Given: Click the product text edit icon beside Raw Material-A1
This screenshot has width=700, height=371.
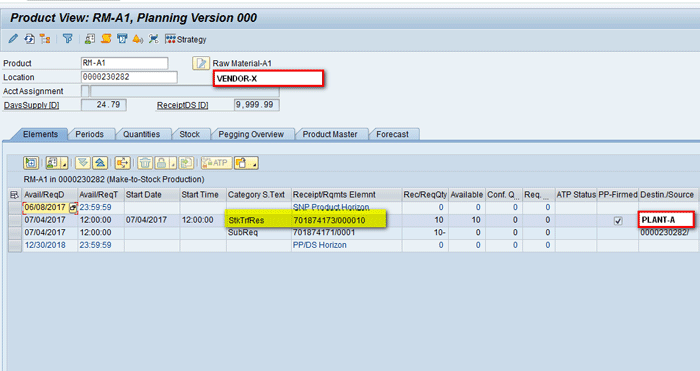Looking at the screenshot, I should click(x=201, y=63).
